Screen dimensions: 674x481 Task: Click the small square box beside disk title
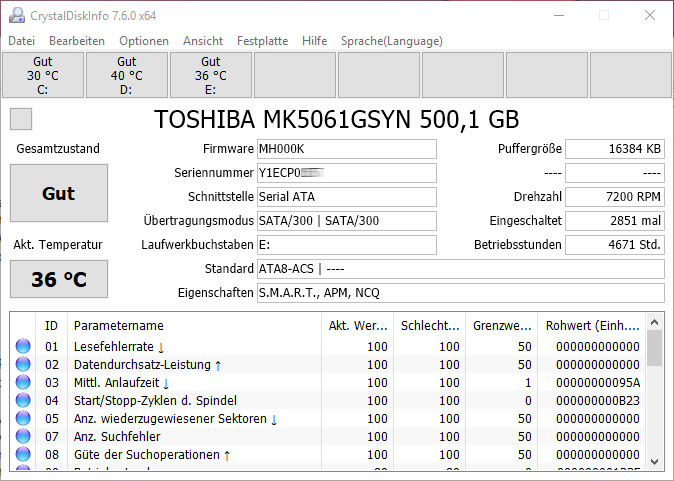coord(21,119)
